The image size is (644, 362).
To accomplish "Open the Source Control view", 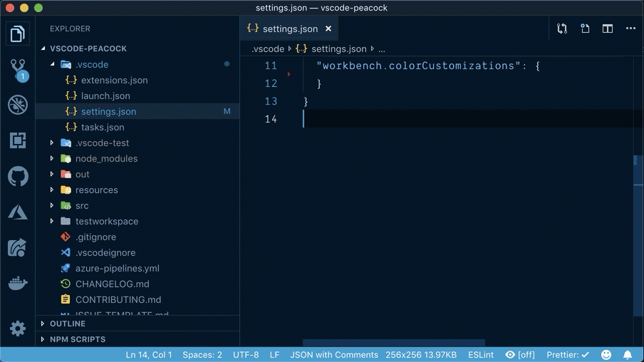I will click(x=18, y=70).
